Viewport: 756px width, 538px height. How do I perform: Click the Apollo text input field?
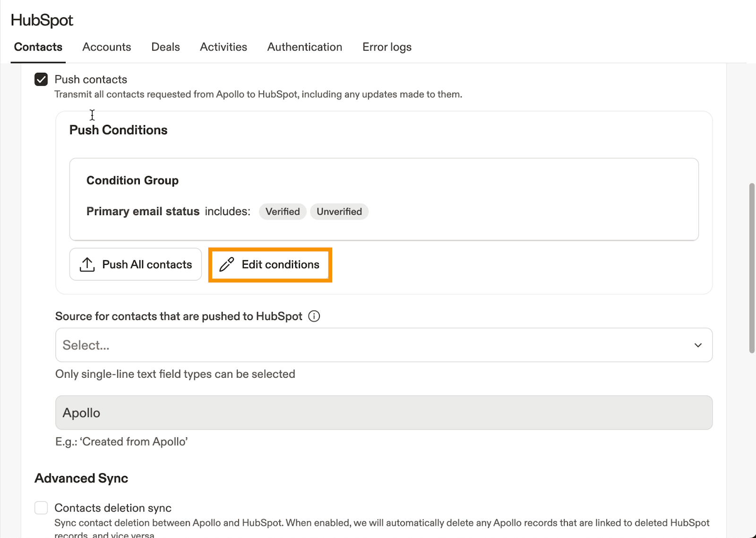(x=383, y=413)
